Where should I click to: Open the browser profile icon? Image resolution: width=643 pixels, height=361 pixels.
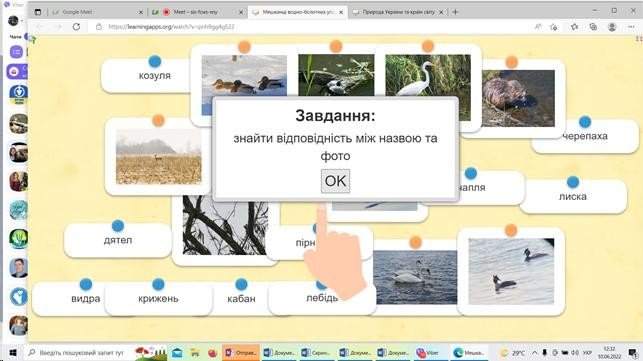coord(612,27)
